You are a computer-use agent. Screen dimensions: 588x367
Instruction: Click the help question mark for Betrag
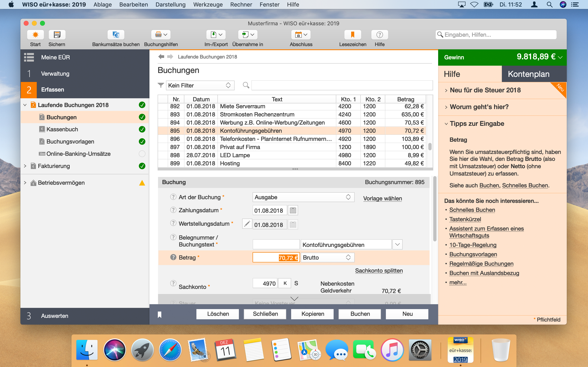pyautogui.click(x=173, y=257)
